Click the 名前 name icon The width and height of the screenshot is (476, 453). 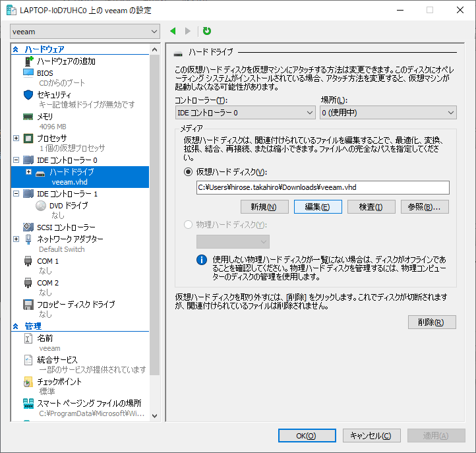(x=28, y=338)
